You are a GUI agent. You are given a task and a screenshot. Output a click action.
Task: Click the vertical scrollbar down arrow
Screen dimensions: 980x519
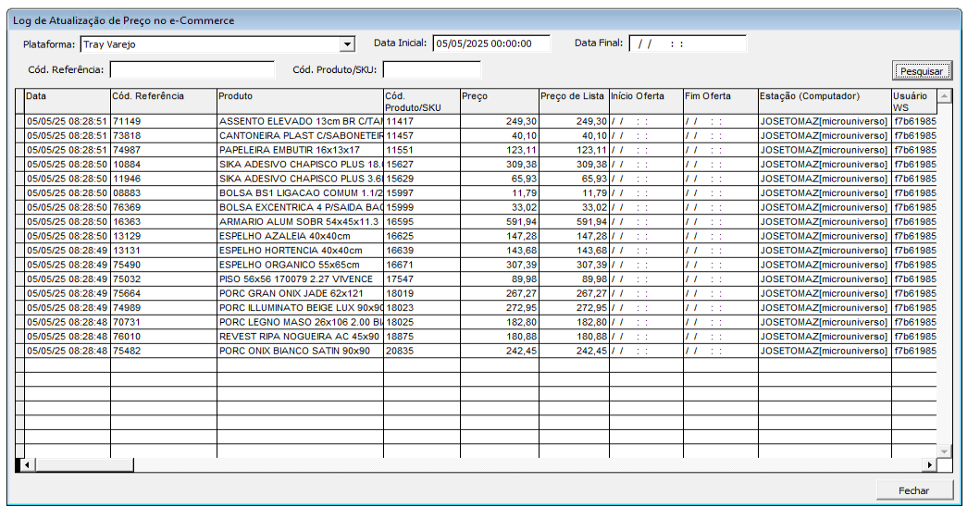pos(945,451)
